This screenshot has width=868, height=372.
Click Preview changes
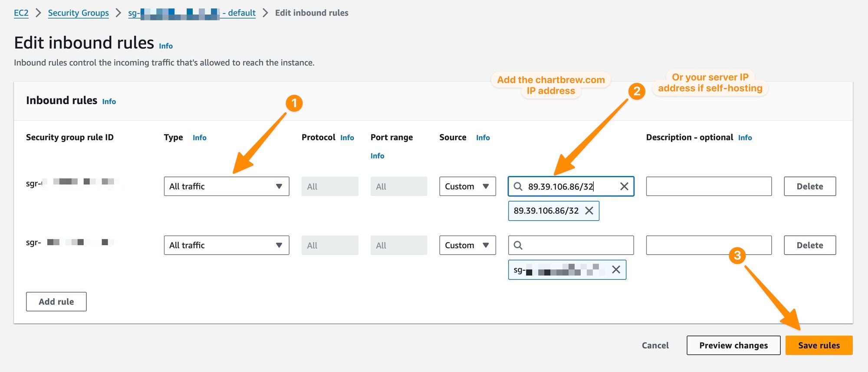point(733,345)
